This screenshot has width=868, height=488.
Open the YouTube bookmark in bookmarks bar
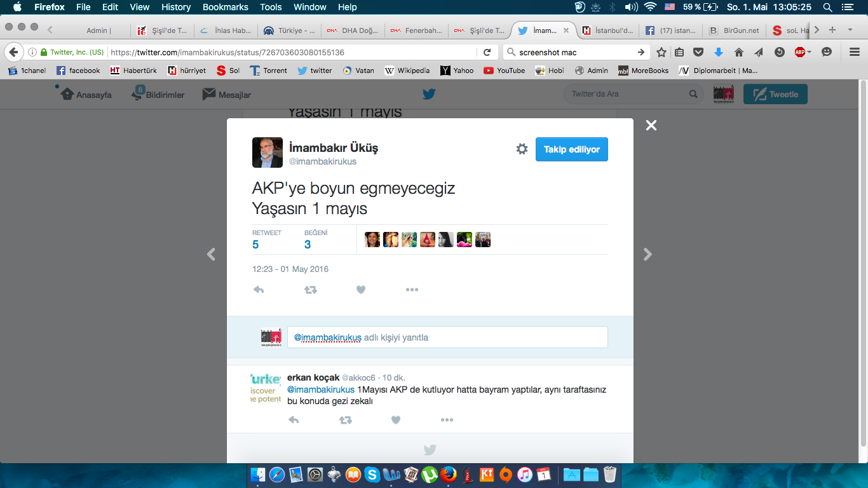[x=505, y=71]
